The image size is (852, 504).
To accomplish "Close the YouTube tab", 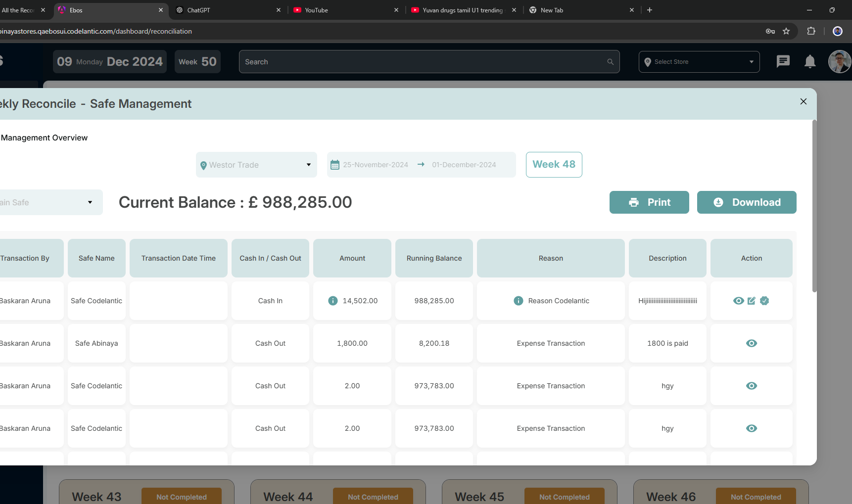I will point(396,10).
